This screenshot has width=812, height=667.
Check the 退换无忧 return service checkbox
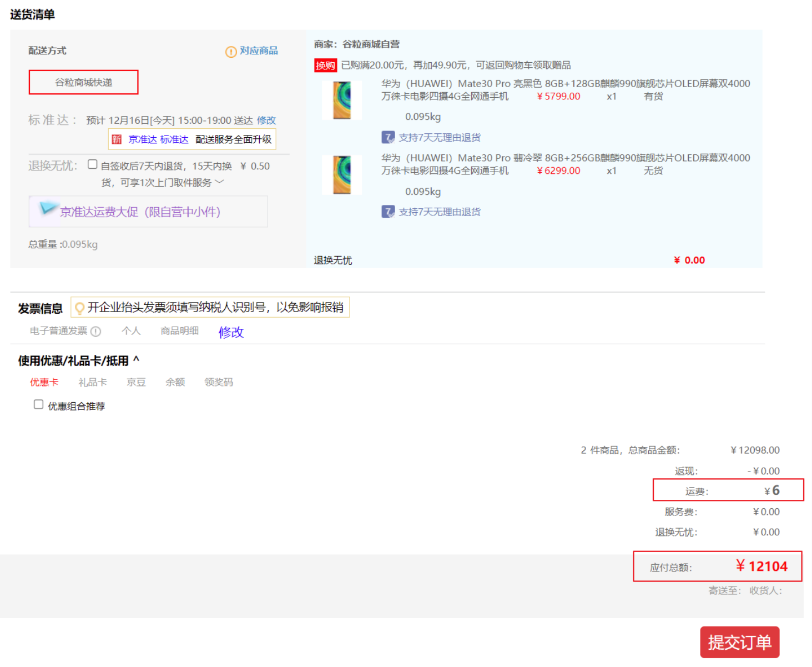[x=93, y=164]
